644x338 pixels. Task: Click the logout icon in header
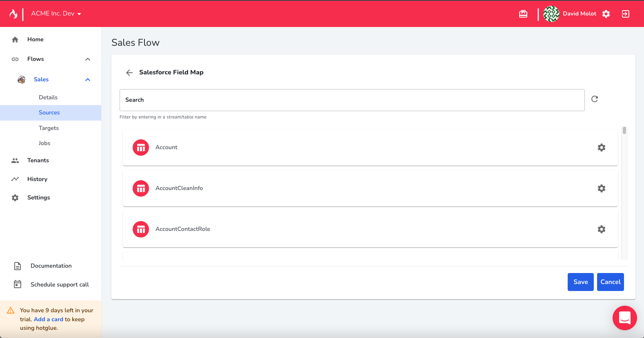pyautogui.click(x=626, y=14)
